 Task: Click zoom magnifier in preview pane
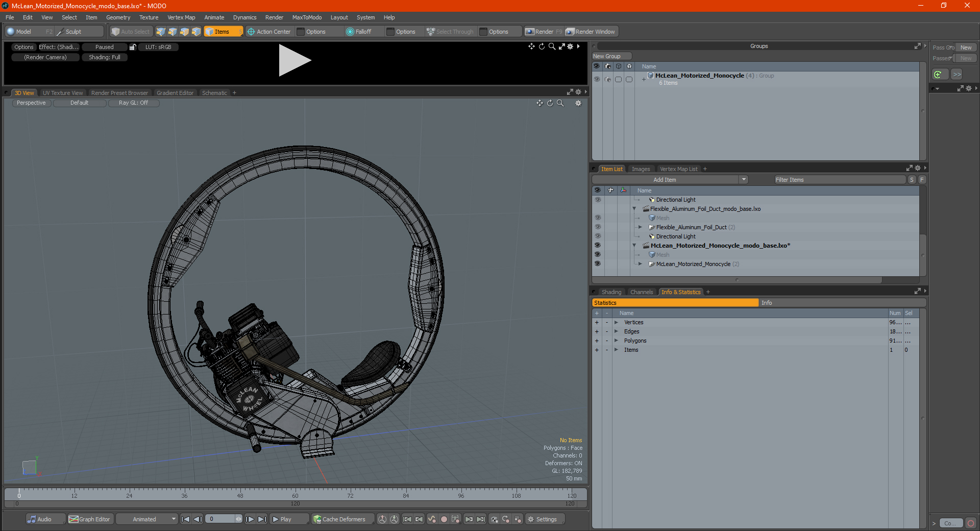[551, 46]
